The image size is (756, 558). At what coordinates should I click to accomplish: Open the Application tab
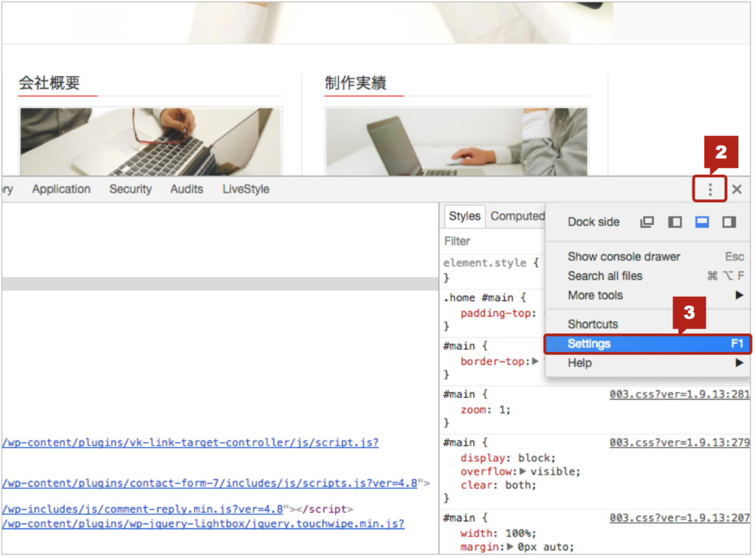(61, 190)
